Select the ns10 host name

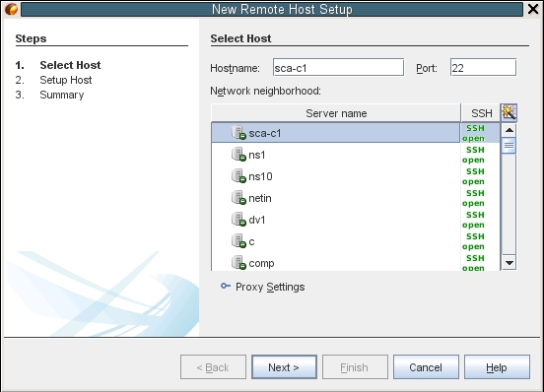point(260,176)
